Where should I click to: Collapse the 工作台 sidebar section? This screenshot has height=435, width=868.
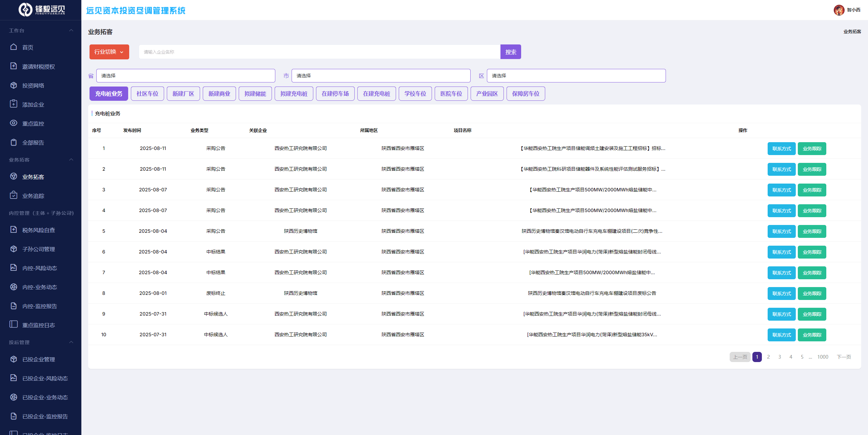[71, 31]
